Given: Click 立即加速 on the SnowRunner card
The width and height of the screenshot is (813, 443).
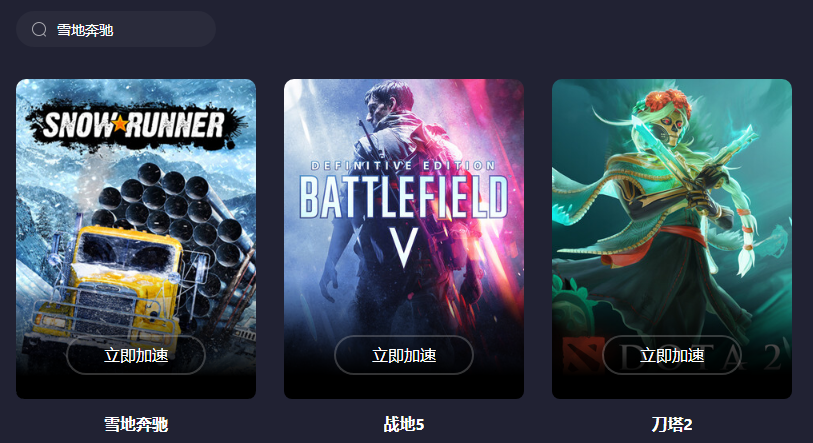Looking at the screenshot, I should (x=136, y=355).
